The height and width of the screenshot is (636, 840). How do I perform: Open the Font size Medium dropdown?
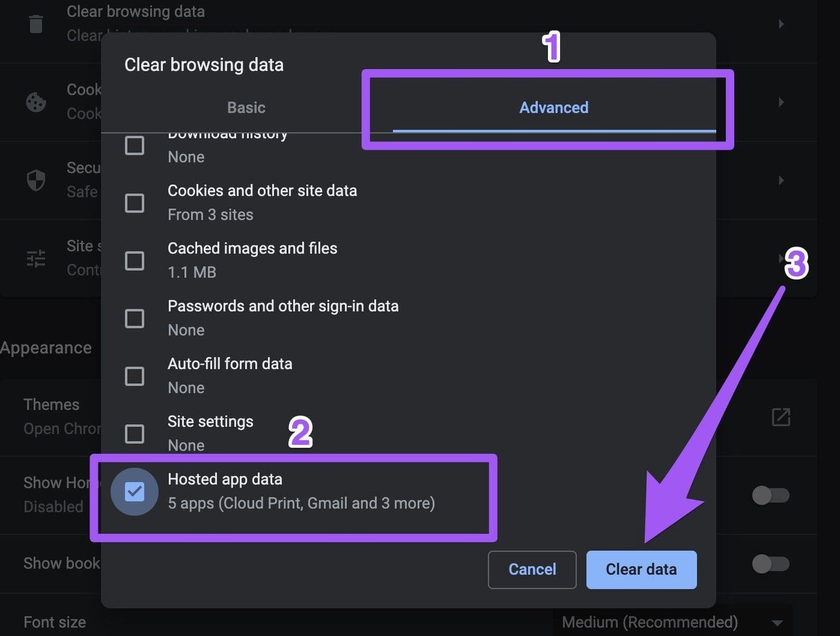tap(673, 622)
